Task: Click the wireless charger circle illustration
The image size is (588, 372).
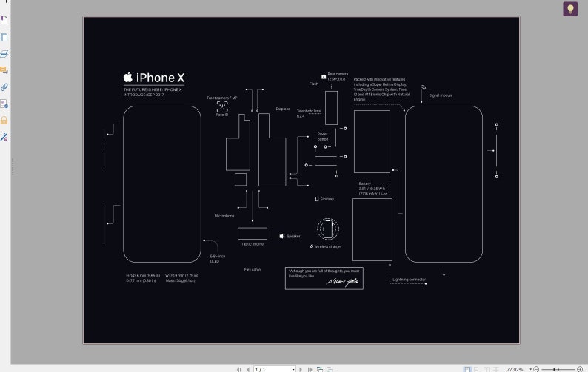Action: (328, 229)
